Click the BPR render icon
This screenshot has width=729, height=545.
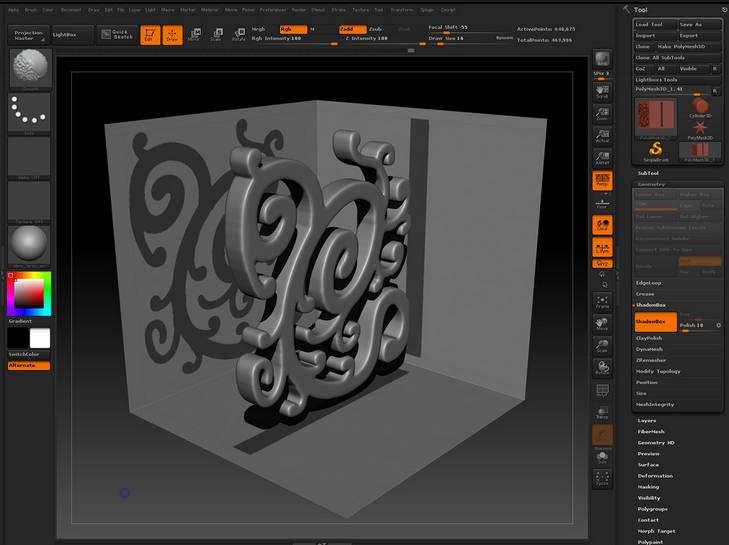point(602,60)
